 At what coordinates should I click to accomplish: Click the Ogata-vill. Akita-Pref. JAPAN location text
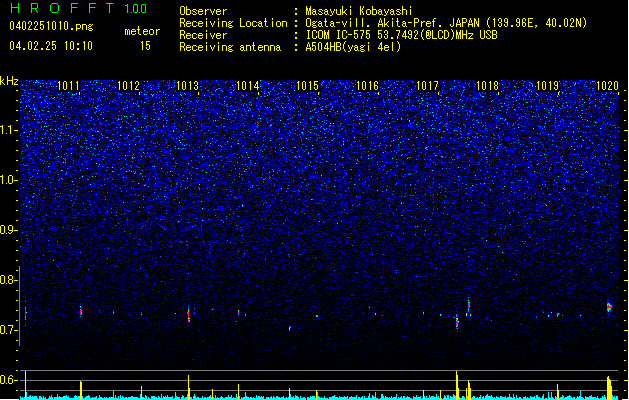point(446,23)
